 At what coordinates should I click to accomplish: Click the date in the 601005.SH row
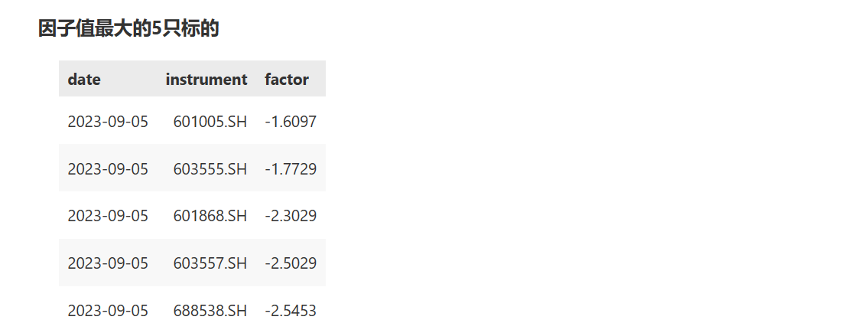coord(108,121)
